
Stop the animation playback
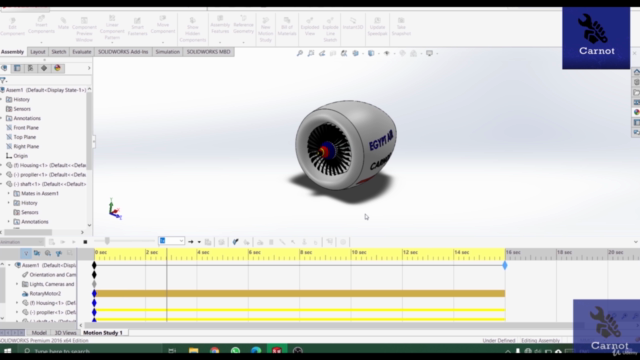[x=85, y=242]
